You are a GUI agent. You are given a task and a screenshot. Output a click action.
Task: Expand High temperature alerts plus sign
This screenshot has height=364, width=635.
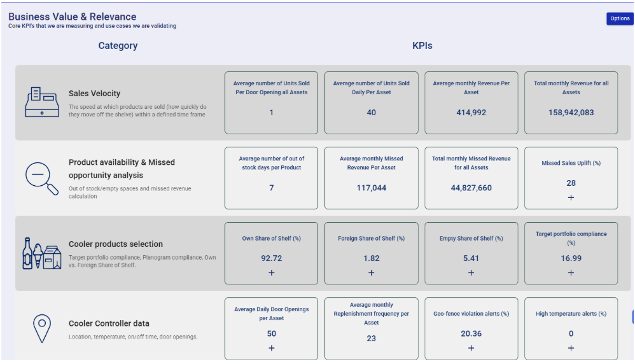pyautogui.click(x=571, y=348)
